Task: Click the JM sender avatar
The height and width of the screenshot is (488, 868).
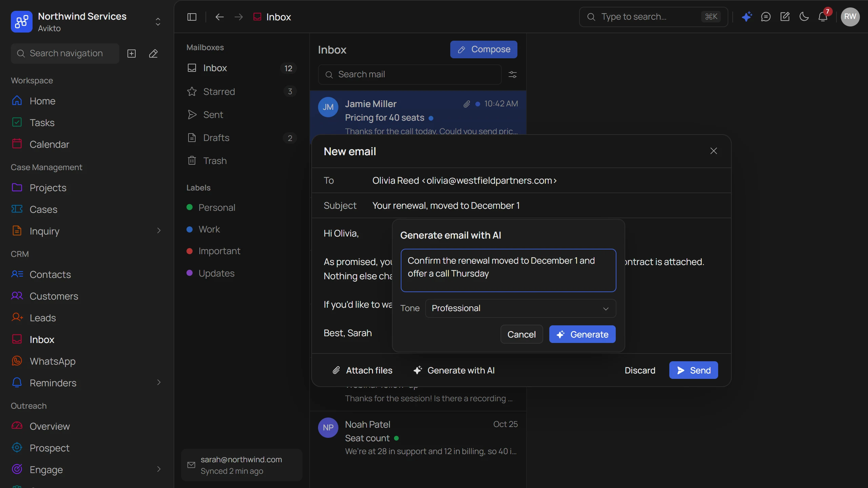Action: tap(328, 107)
